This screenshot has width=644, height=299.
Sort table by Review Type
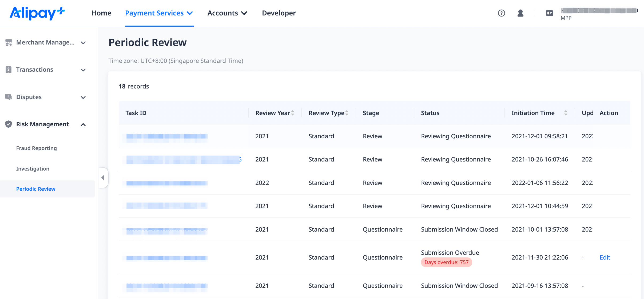(x=347, y=113)
